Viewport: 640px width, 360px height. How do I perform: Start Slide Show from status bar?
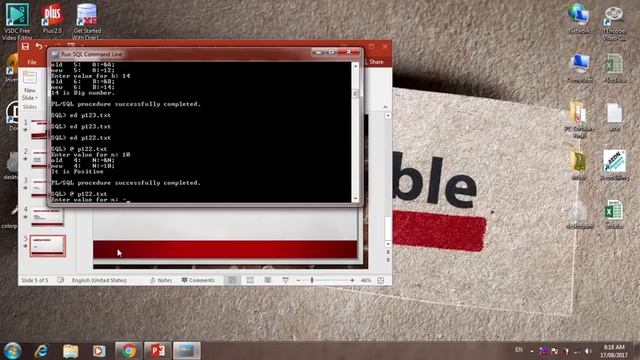(285, 280)
